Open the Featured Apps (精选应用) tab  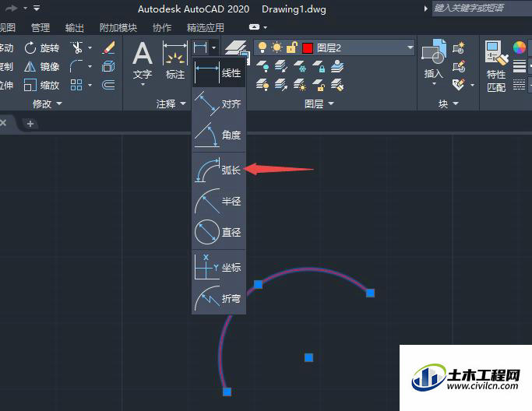[206, 27]
